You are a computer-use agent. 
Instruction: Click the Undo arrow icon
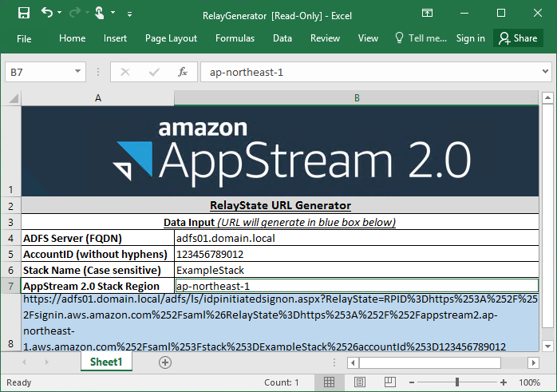click(x=47, y=13)
